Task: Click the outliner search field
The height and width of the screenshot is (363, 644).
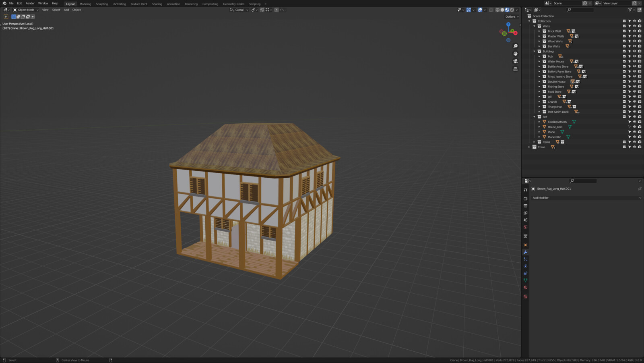Action: click(x=580, y=10)
